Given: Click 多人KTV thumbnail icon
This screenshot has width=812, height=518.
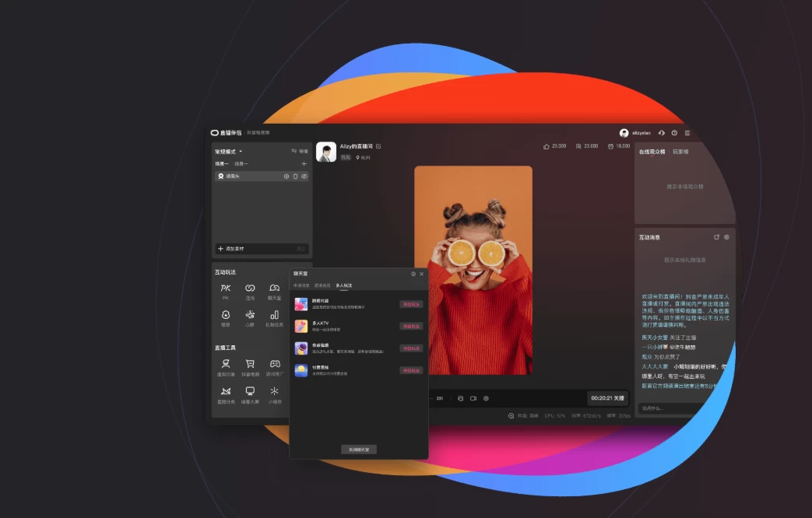Looking at the screenshot, I should (301, 326).
